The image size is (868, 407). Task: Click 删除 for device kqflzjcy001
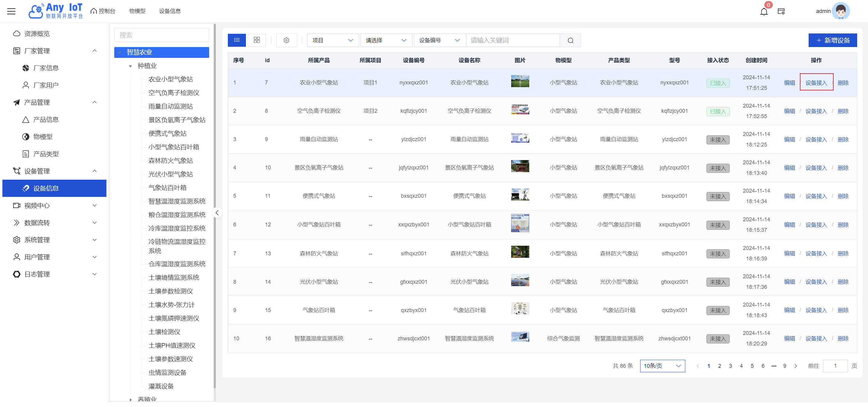(843, 111)
